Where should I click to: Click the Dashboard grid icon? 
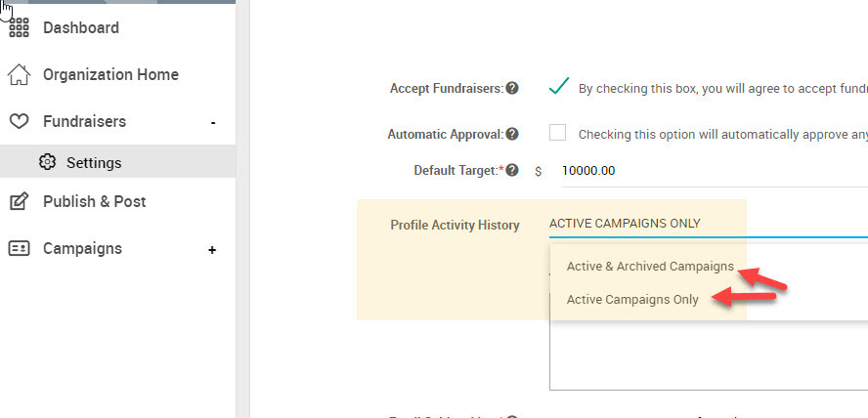19,27
